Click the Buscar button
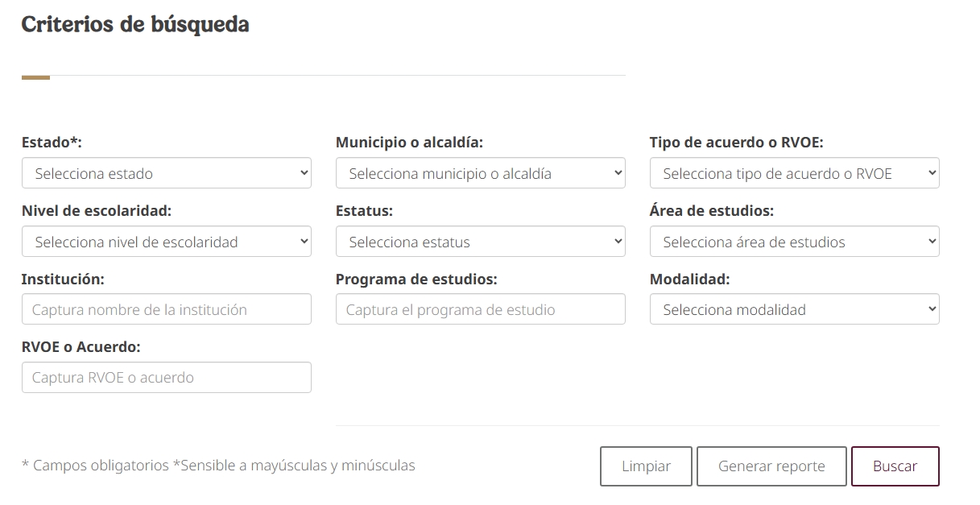This screenshot has width=980, height=505. (895, 466)
